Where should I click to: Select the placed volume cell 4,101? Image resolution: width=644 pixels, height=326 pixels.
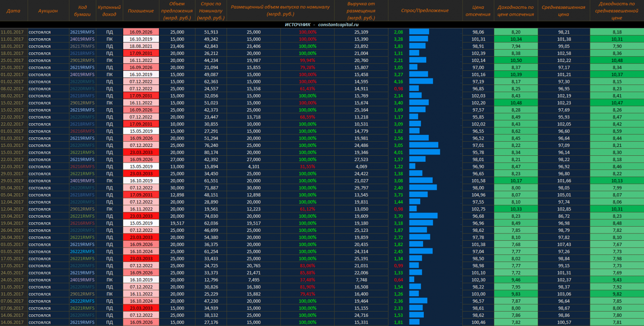pyautogui.click(x=254, y=167)
